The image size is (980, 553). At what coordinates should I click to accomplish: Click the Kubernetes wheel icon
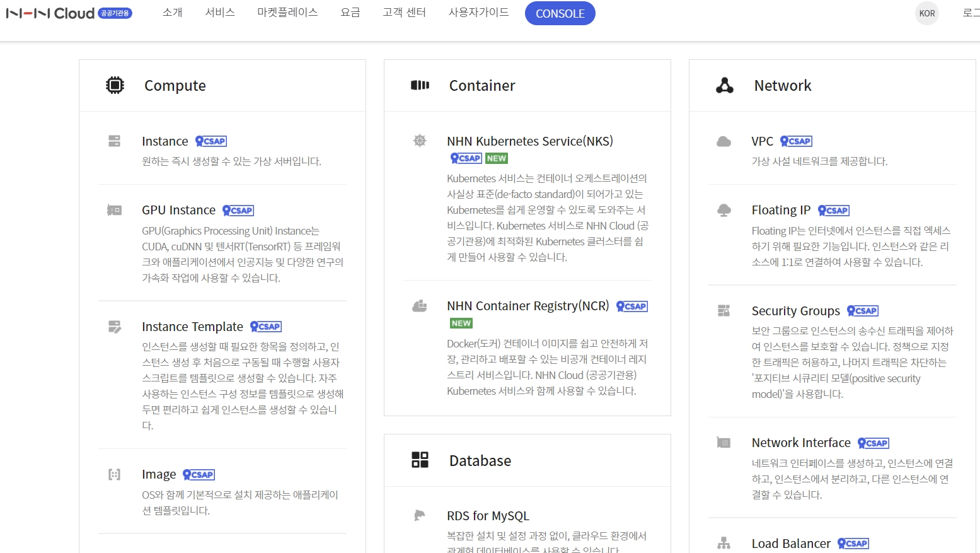[420, 141]
